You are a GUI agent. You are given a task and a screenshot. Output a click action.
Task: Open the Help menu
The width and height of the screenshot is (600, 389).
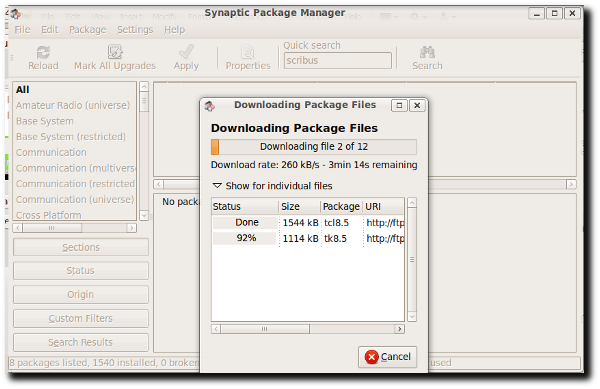[x=174, y=30]
